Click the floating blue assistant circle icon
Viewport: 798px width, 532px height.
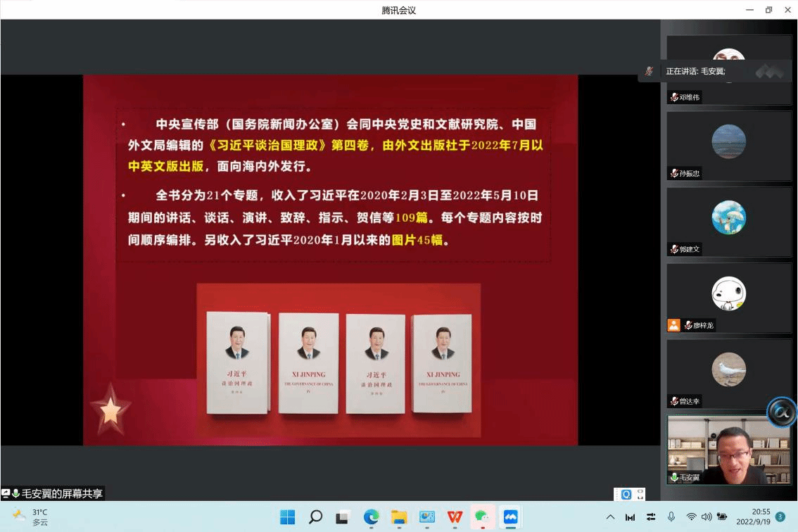(x=781, y=412)
